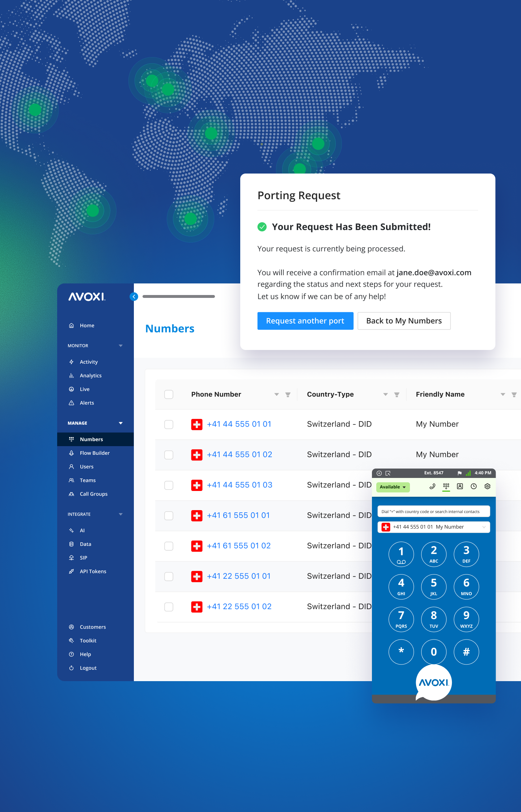Click the Customers icon in sidebar
The image size is (521, 812).
(71, 627)
